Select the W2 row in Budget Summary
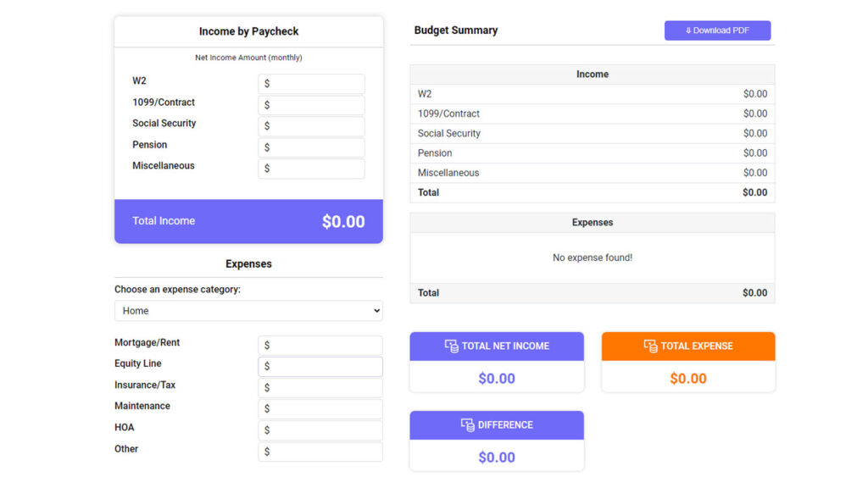The width and height of the screenshot is (868, 488). click(593, 94)
